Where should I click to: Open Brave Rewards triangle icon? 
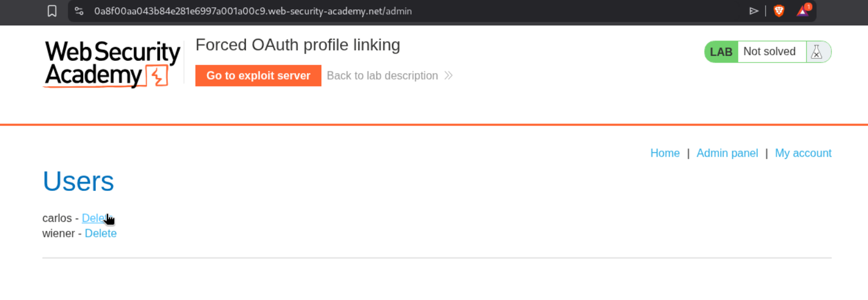(x=803, y=11)
